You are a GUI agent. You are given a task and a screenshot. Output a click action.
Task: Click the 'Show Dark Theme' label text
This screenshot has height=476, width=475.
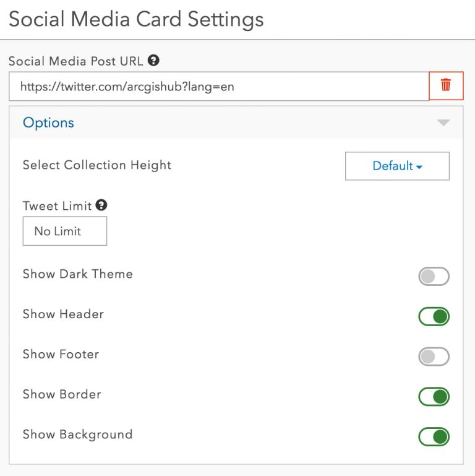point(78,274)
